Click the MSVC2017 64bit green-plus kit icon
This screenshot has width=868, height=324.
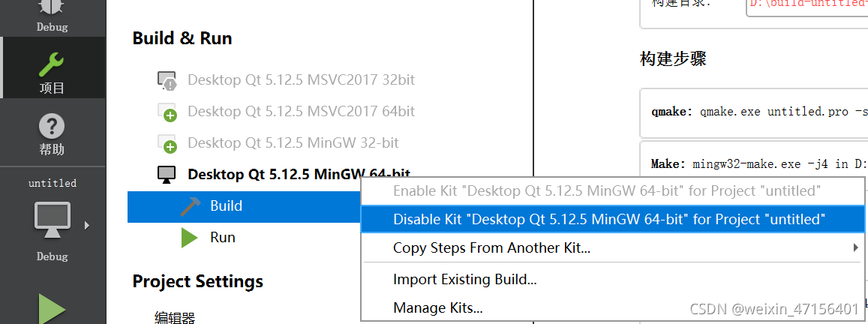click(x=167, y=112)
